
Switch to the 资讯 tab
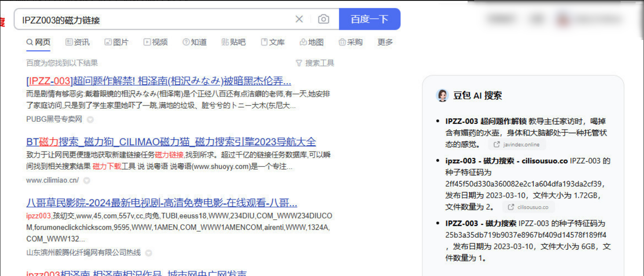[77, 42]
